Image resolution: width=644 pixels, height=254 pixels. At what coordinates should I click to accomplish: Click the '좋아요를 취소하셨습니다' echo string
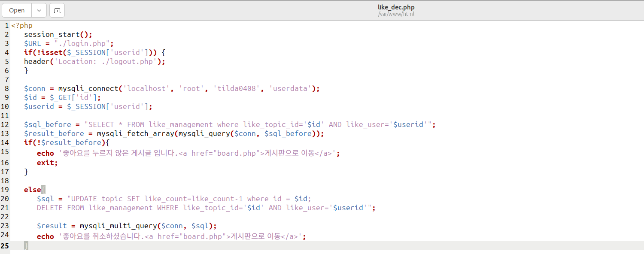[180, 236]
